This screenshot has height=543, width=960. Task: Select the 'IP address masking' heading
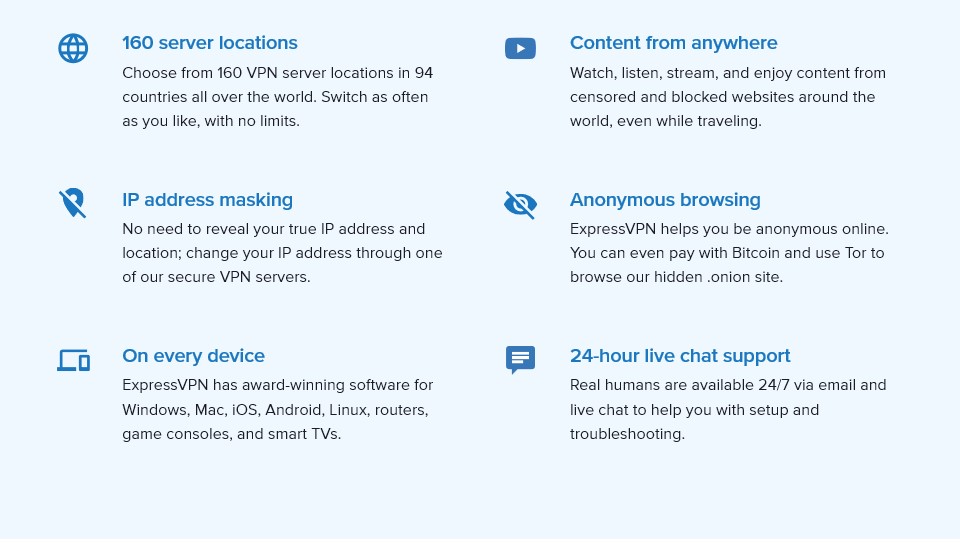(x=208, y=200)
